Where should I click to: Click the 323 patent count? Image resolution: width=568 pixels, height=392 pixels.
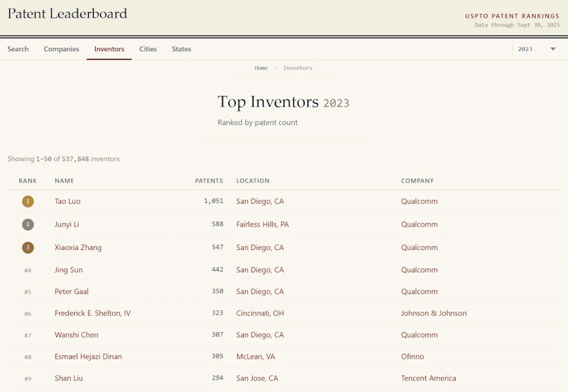coord(217,313)
